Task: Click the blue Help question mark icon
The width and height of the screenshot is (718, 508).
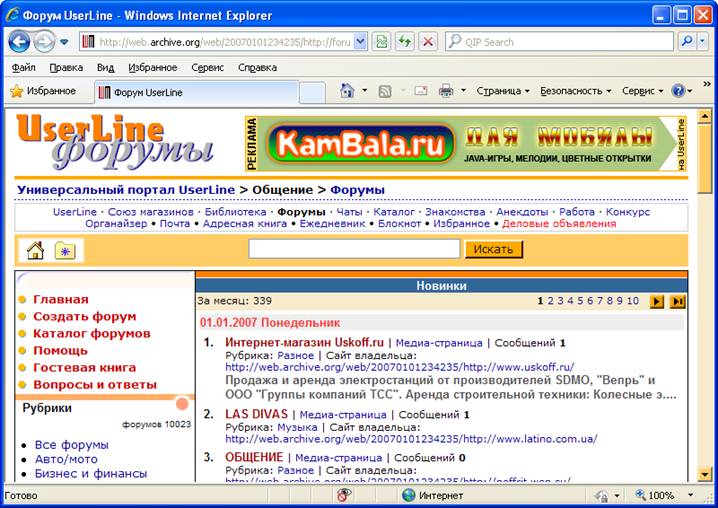Action: [x=678, y=91]
